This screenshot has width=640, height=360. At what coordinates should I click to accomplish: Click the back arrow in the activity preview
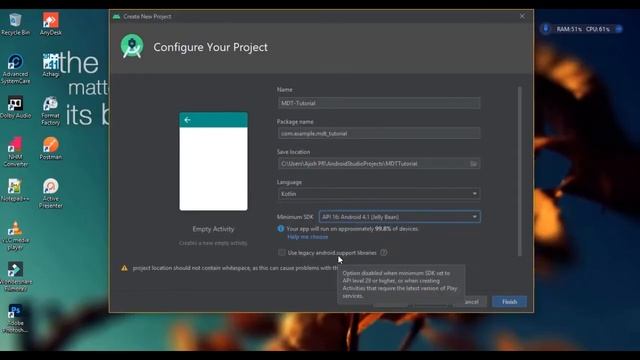187,120
